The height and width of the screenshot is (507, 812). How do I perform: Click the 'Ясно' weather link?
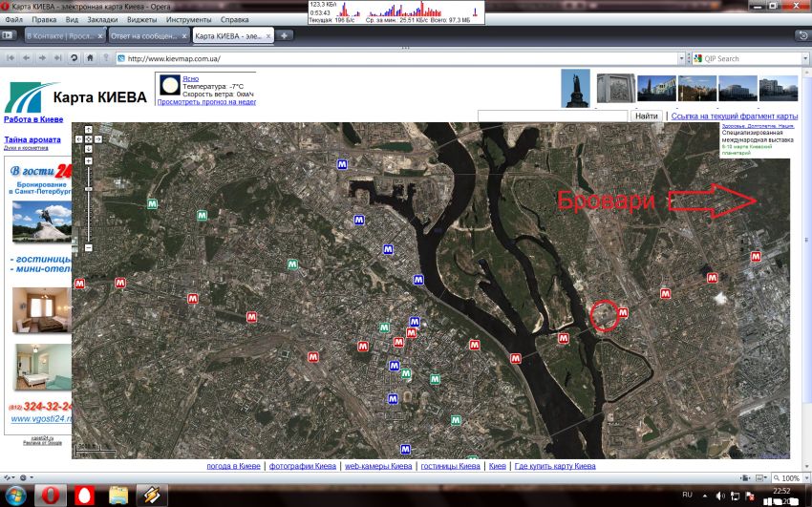tap(190, 78)
